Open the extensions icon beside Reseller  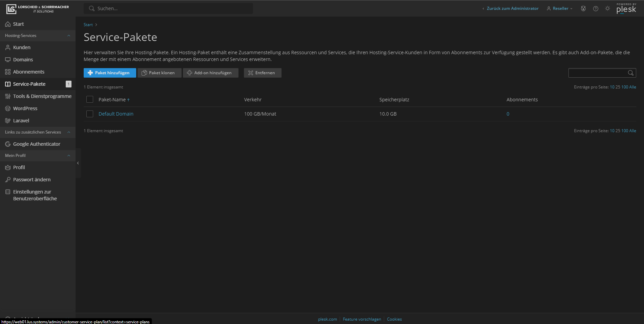(583, 8)
